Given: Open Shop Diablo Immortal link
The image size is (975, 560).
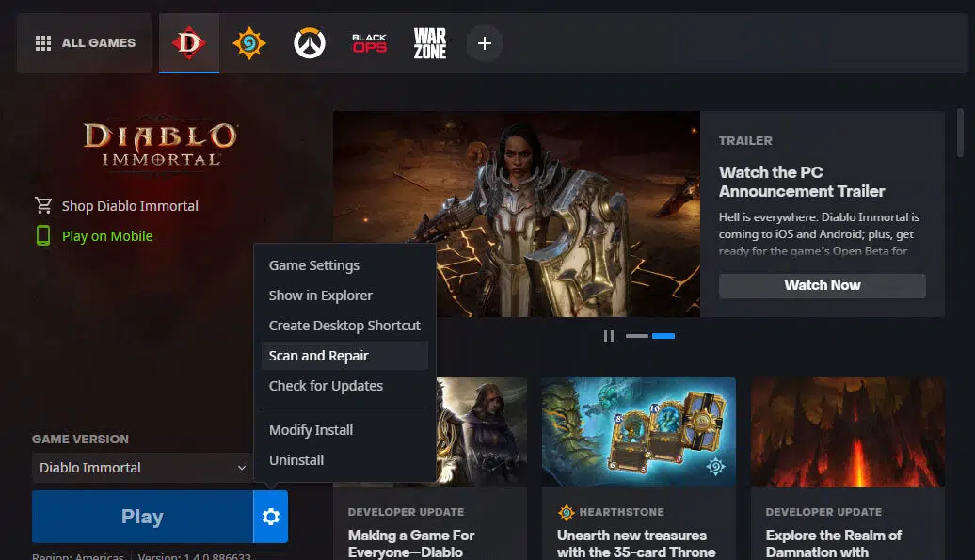Looking at the screenshot, I should tap(130, 206).
